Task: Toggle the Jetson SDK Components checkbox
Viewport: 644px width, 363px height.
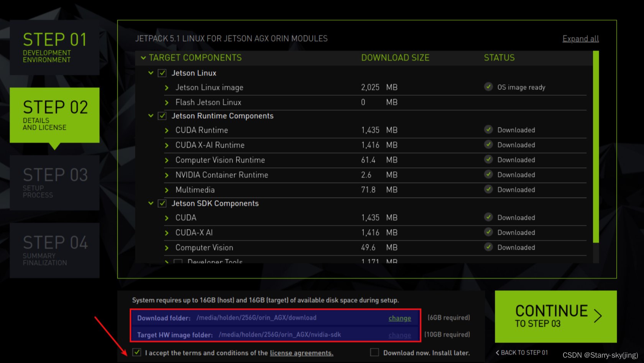Action: pos(162,203)
